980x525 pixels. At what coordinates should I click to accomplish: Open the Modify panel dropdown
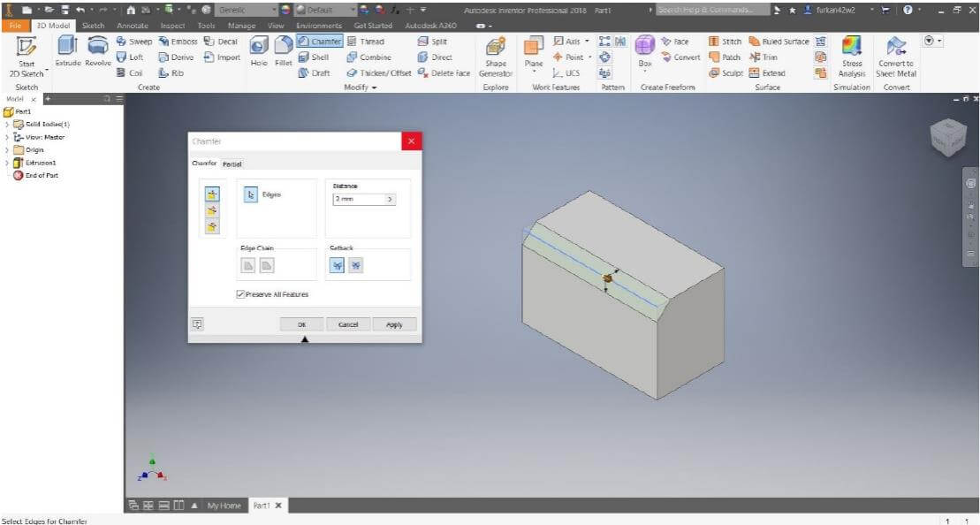pyautogui.click(x=361, y=87)
